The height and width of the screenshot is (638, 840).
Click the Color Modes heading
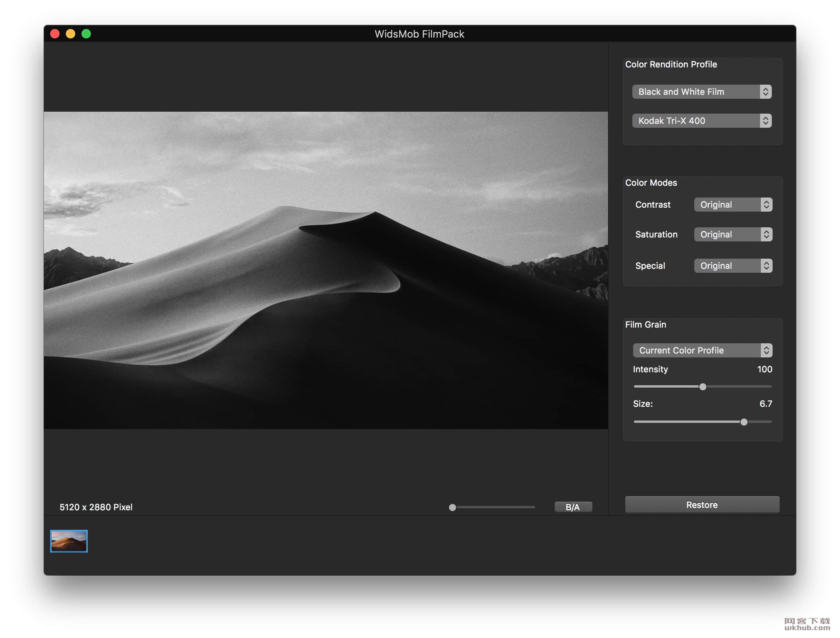(651, 183)
